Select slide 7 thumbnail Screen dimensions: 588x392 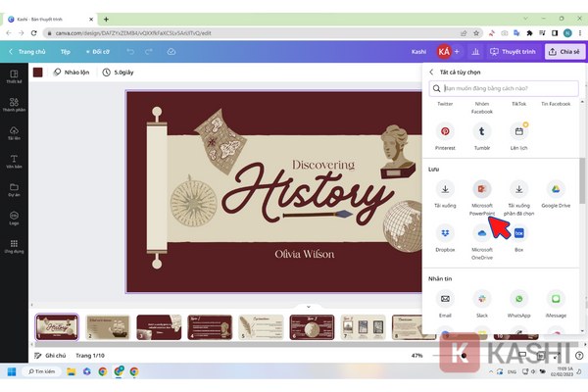pyautogui.click(x=363, y=327)
